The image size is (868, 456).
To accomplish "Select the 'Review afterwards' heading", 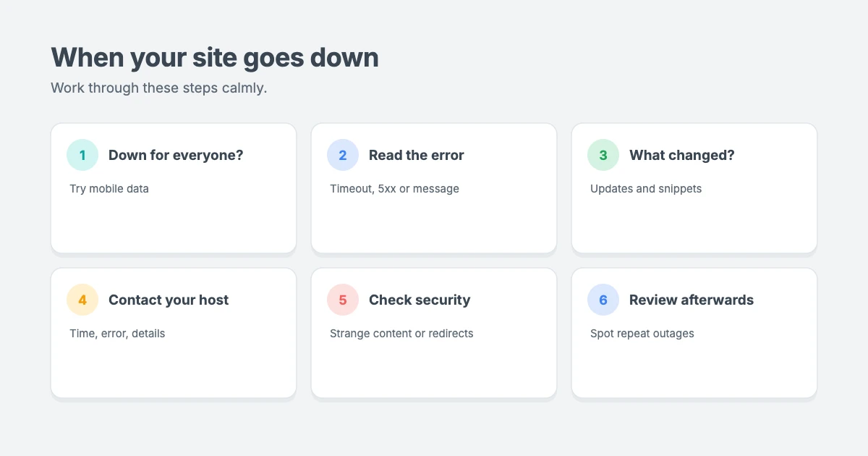I will tap(692, 300).
